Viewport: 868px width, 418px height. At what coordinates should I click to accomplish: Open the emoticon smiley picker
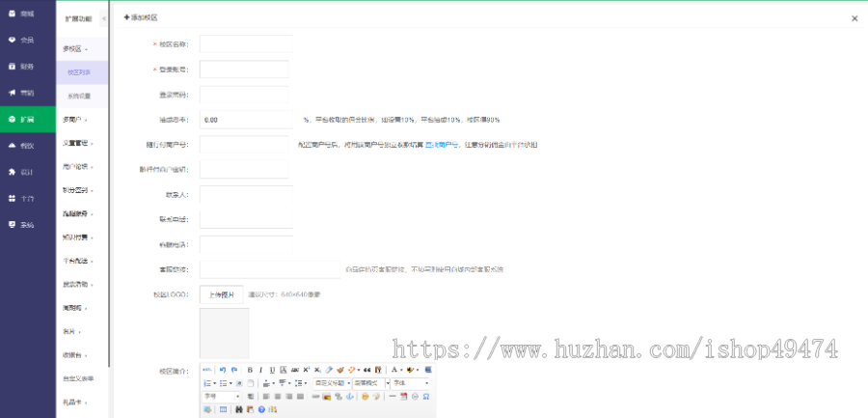[365, 397]
